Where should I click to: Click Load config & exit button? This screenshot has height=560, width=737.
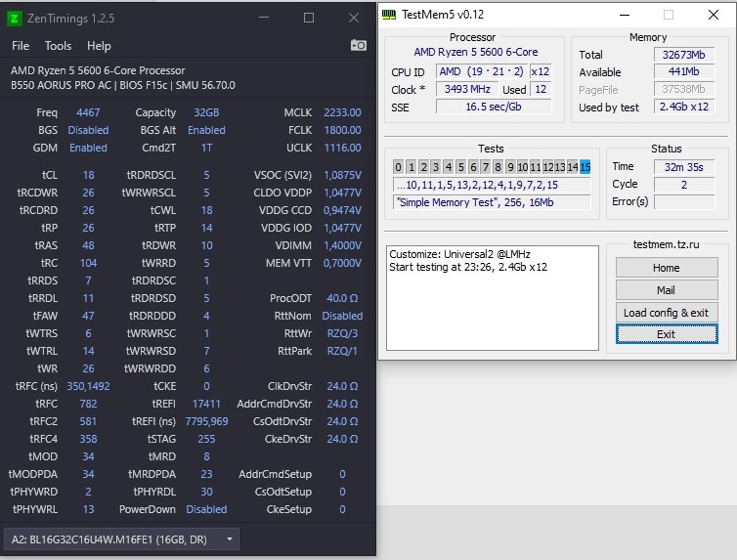[x=667, y=313]
